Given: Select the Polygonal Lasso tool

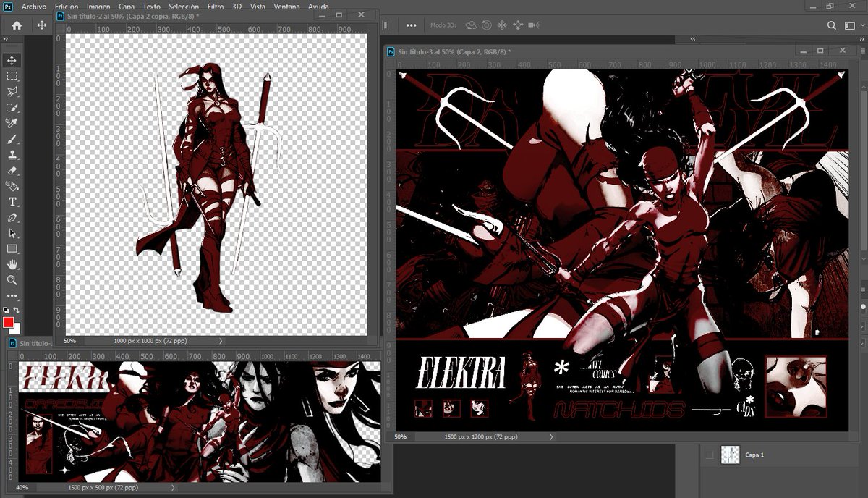Looking at the screenshot, I should (x=12, y=92).
